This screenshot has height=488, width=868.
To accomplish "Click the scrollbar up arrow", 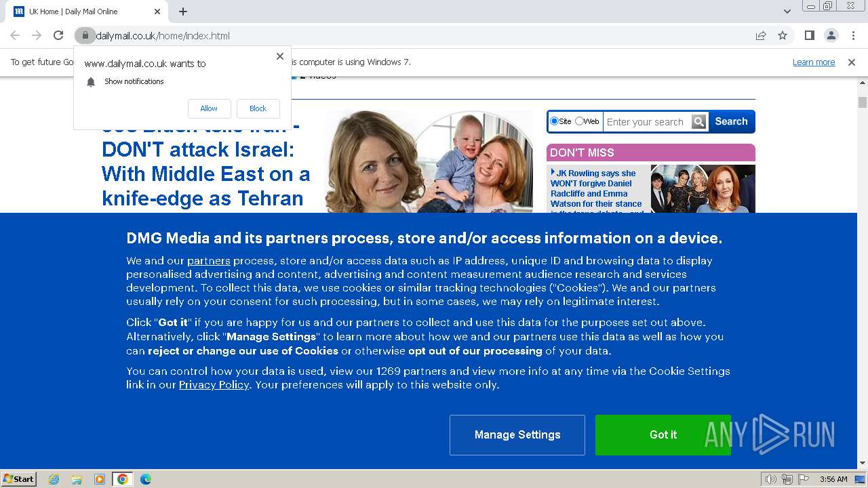I will point(863,82).
